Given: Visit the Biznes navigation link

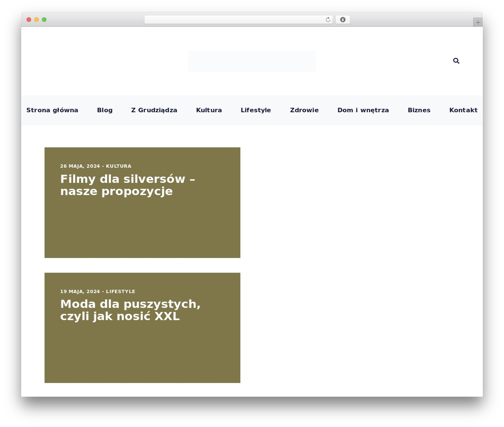Looking at the screenshot, I should pyautogui.click(x=419, y=110).
